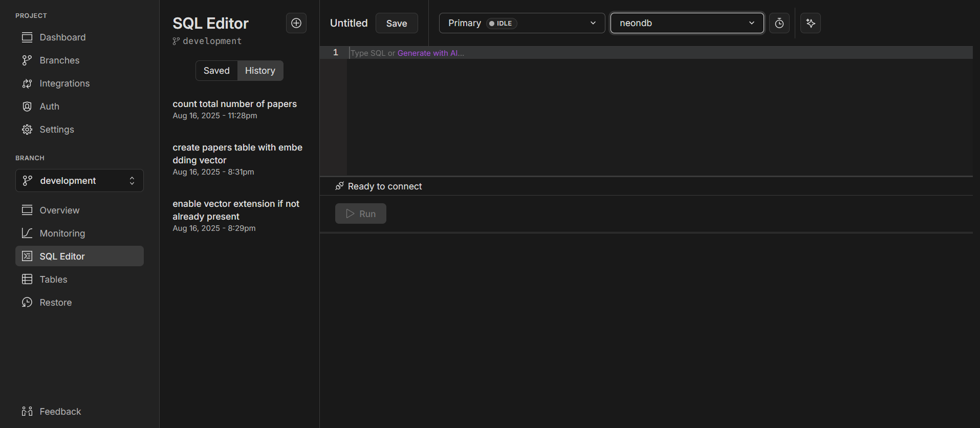Open Monitoring page
This screenshot has width=980, height=428.
79,233
